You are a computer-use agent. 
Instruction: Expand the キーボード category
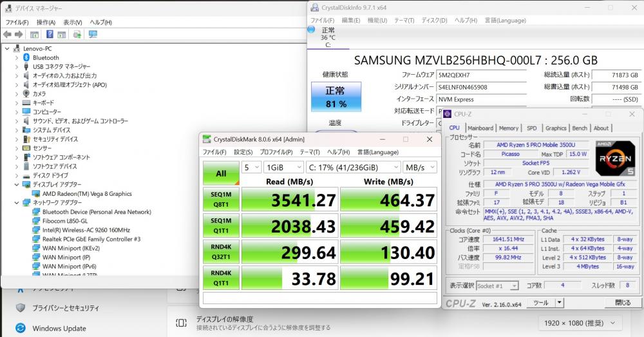coord(17,102)
